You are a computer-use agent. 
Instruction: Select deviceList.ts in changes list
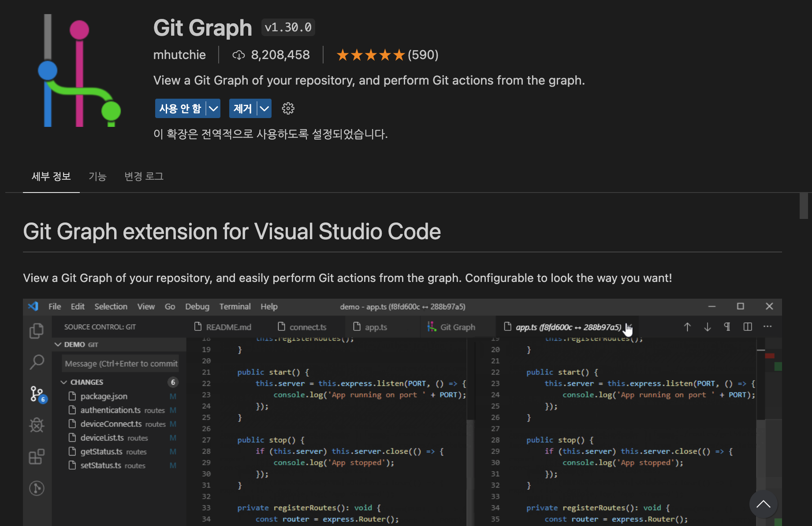pyautogui.click(x=119, y=438)
